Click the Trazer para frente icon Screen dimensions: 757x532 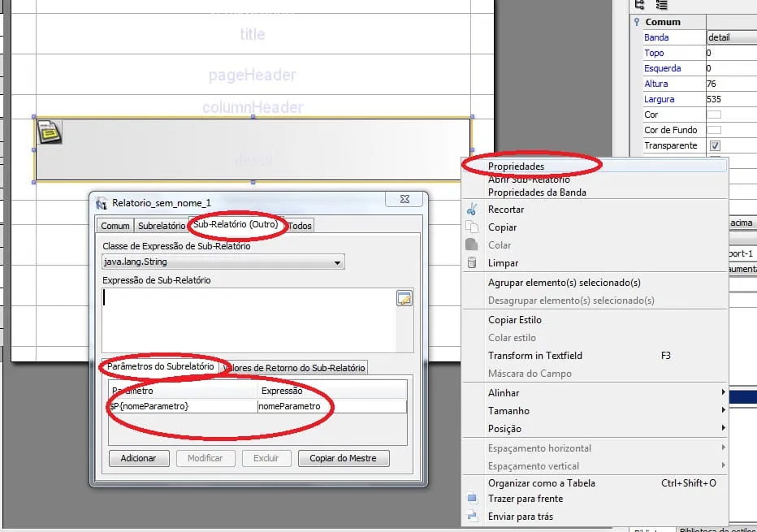pos(472,498)
